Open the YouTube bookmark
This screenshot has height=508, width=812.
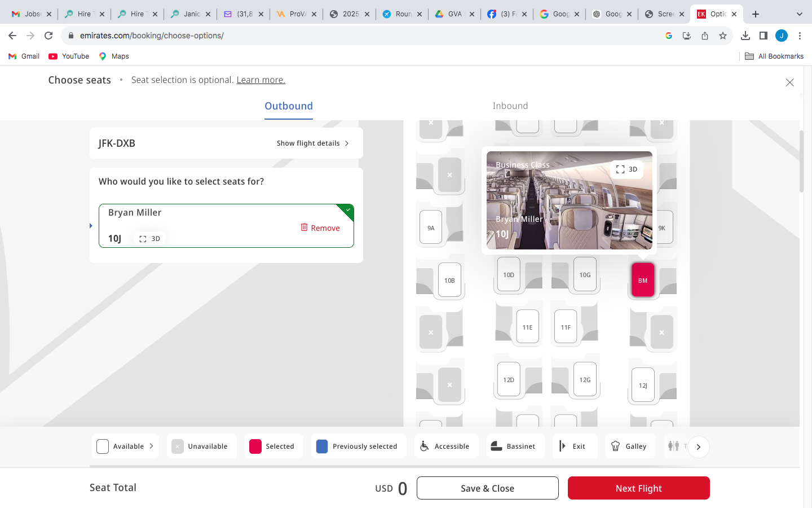(69, 56)
